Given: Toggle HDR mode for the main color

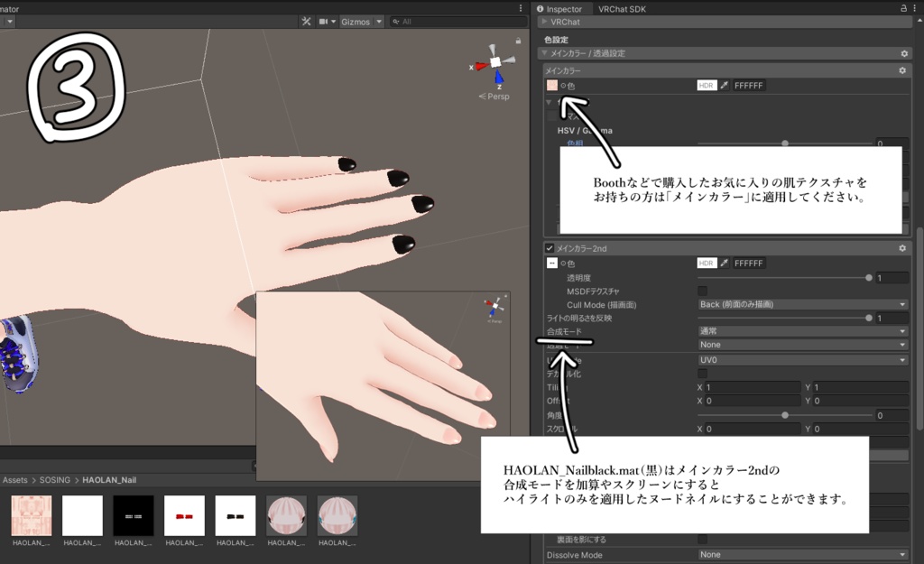Looking at the screenshot, I should click(x=707, y=85).
